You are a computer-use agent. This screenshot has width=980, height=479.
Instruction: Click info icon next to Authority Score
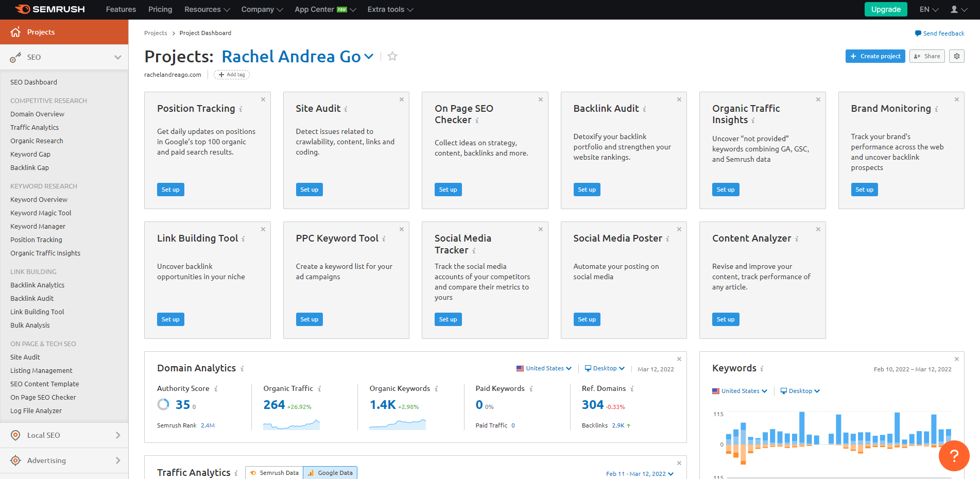pyautogui.click(x=216, y=389)
